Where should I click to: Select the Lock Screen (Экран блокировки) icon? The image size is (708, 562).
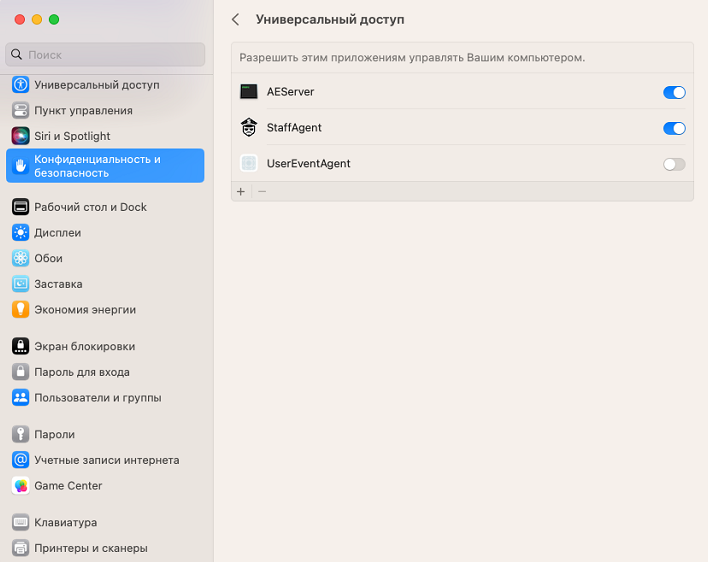coord(20,347)
